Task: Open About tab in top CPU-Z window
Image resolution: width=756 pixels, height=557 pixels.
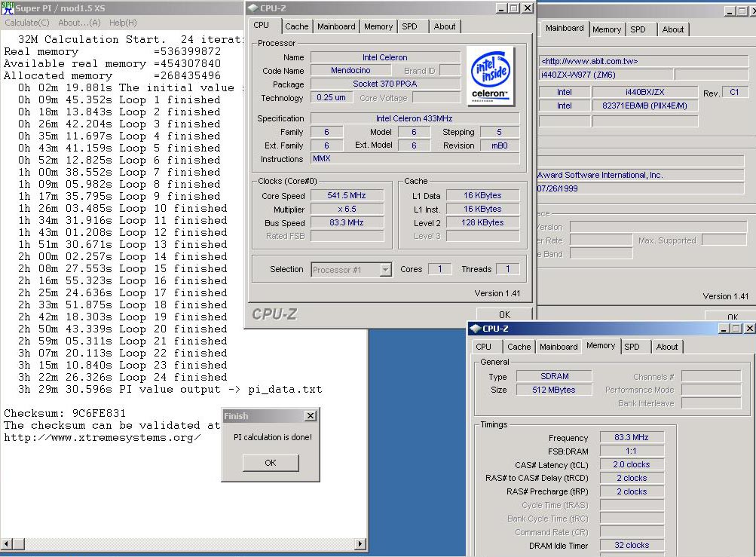Action: 444,26
